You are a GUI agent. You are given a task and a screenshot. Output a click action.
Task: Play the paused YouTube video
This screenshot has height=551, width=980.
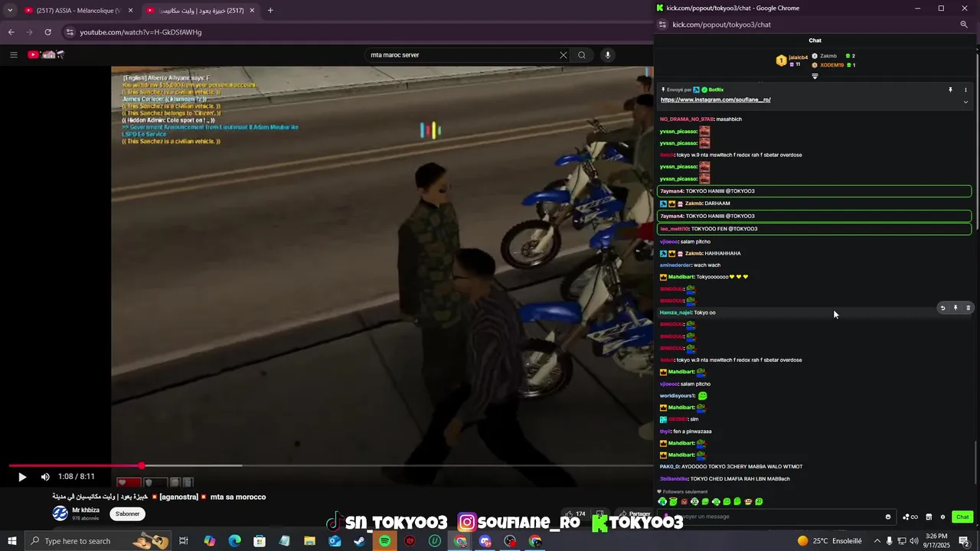point(22,477)
